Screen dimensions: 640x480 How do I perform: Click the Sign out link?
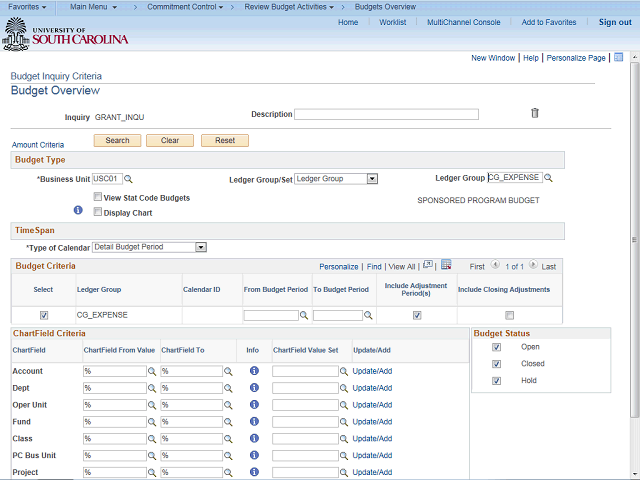coord(615,22)
